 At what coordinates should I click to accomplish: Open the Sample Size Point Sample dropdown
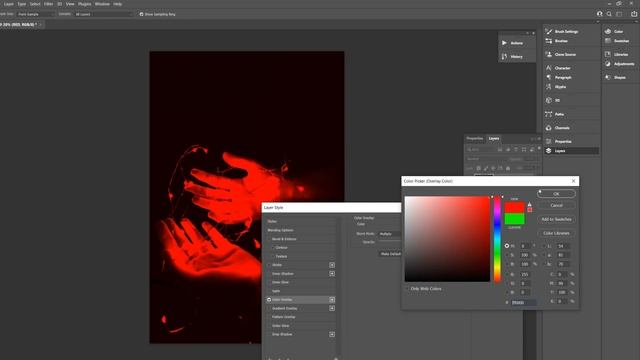pos(36,14)
